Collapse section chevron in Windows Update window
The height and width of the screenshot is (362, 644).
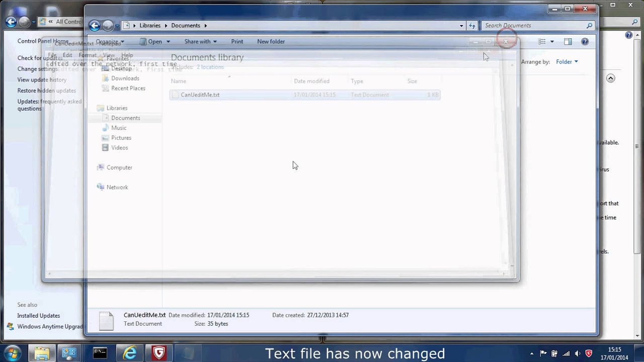(610, 78)
